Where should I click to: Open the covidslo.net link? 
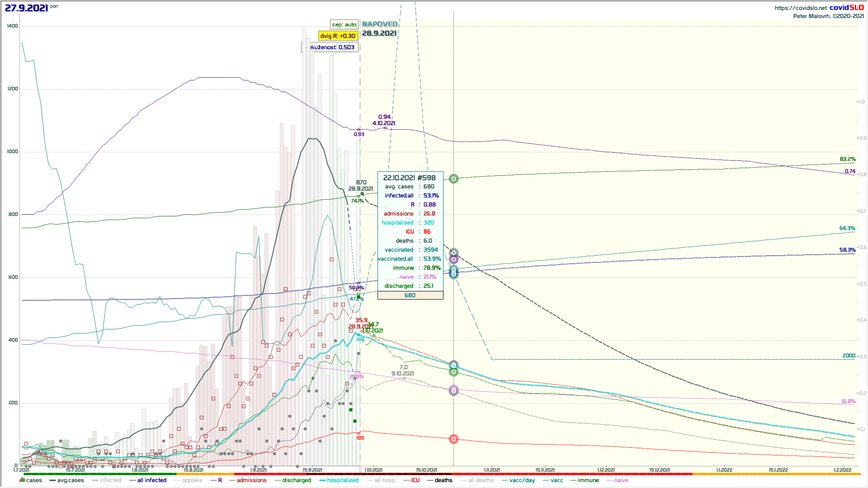[800, 8]
